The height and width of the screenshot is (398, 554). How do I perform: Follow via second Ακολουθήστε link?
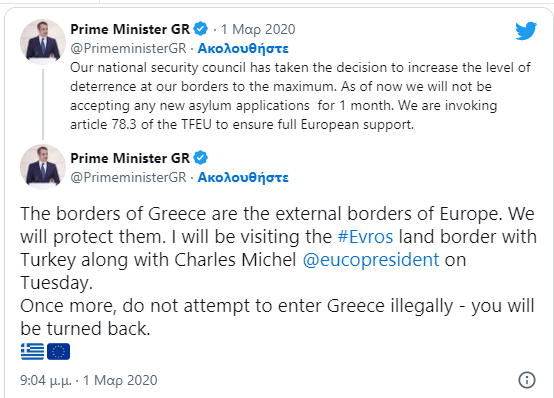(243, 177)
